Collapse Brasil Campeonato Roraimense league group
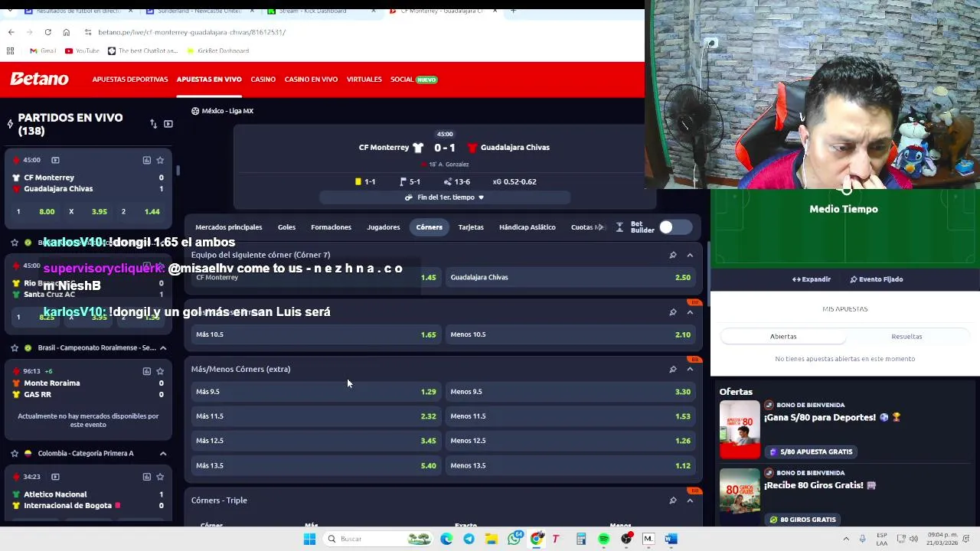 coord(163,347)
